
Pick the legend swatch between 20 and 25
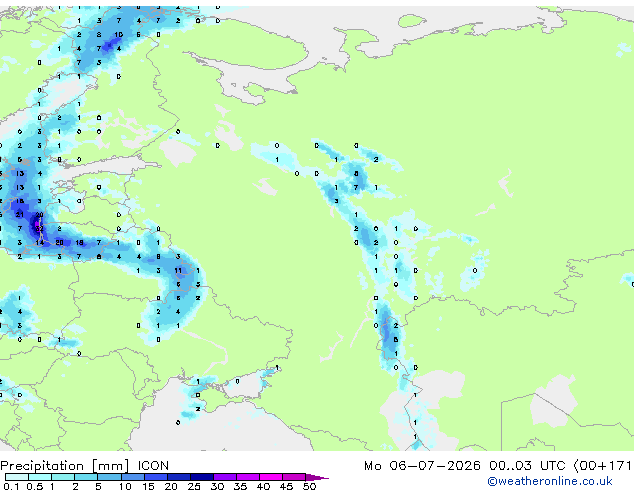pyautogui.click(x=179, y=477)
